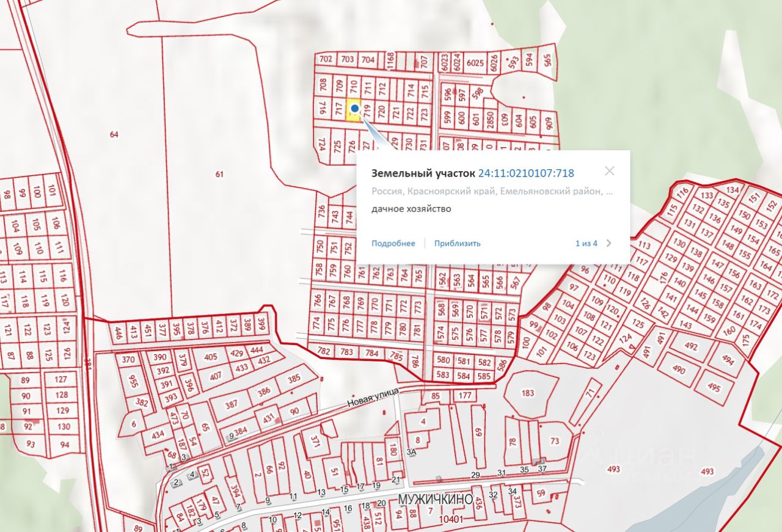Select large parcel numbered 64

tap(114, 134)
